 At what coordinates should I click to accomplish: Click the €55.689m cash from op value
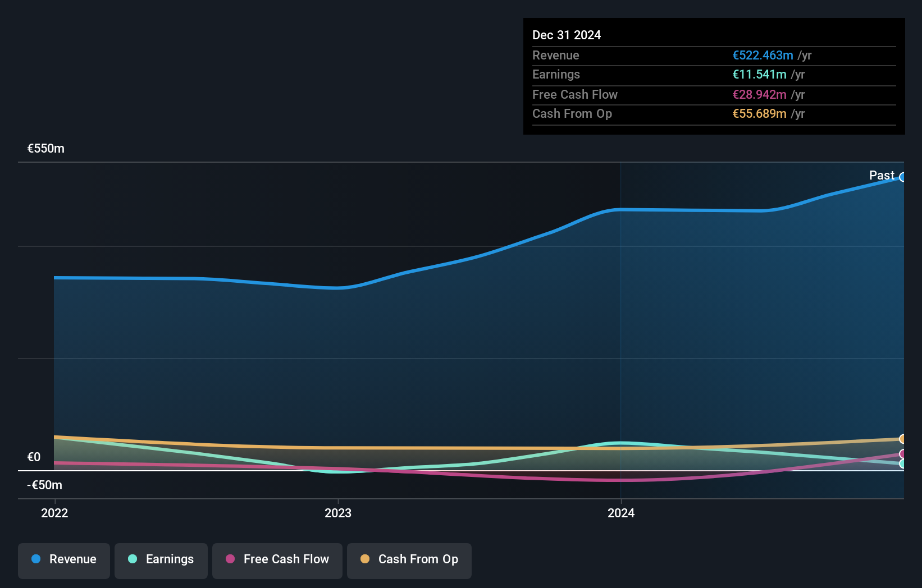(759, 113)
